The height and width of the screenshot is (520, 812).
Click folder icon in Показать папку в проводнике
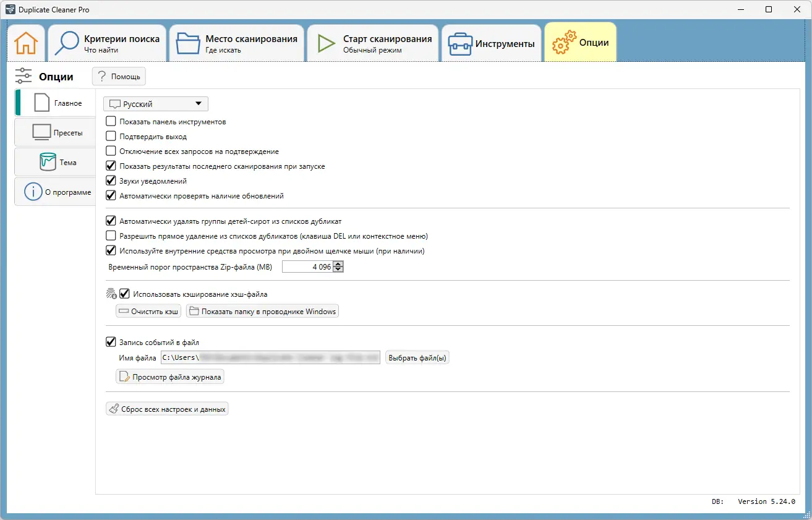(194, 312)
